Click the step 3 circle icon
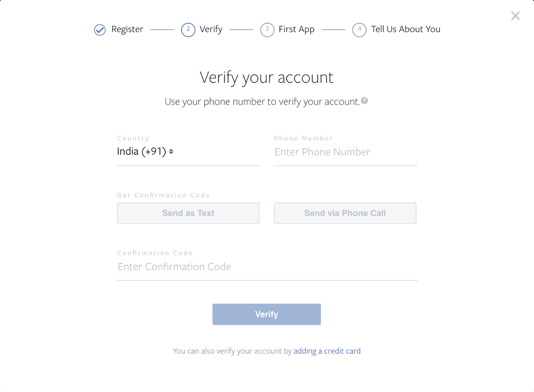 267,30
